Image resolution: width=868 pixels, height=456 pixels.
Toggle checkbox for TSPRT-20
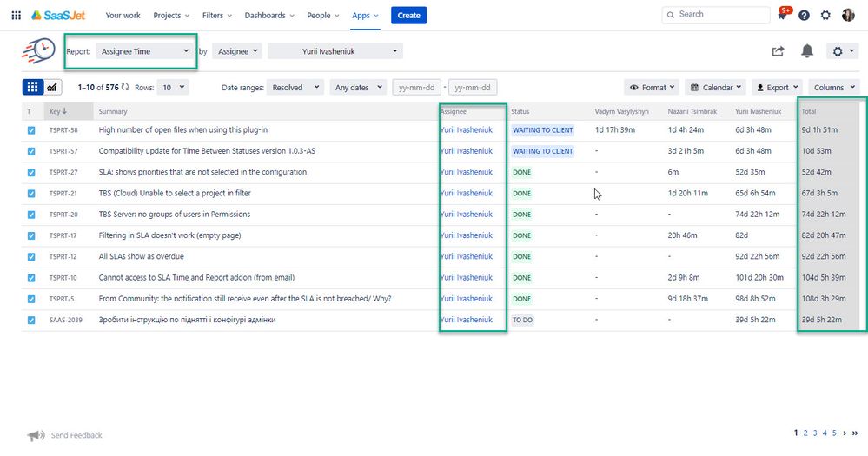coord(31,215)
